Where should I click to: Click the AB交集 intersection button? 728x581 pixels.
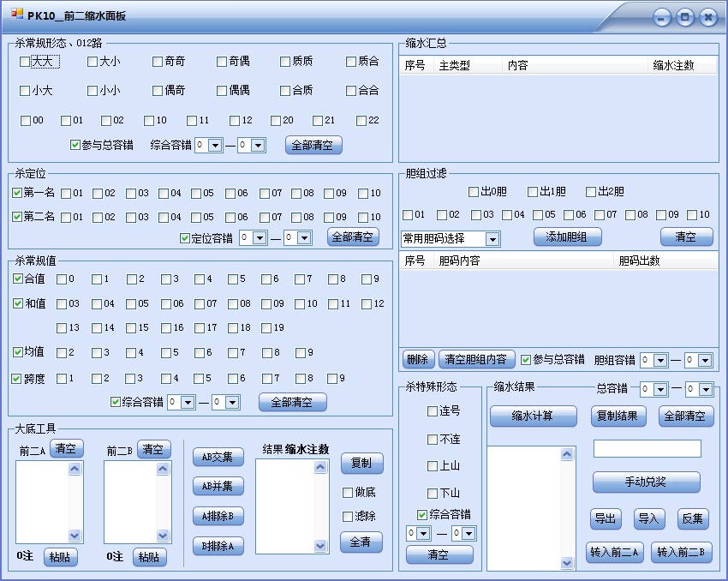pos(218,458)
